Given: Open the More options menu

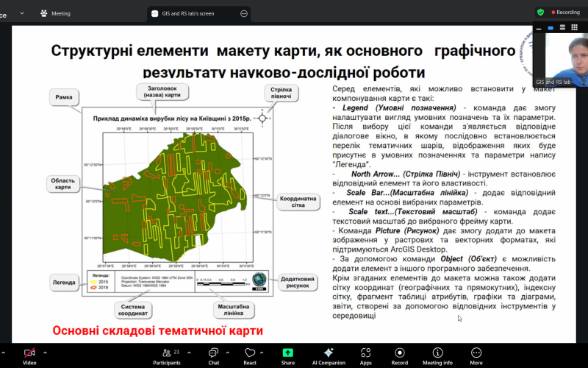Looking at the screenshot, I should 476,353.
